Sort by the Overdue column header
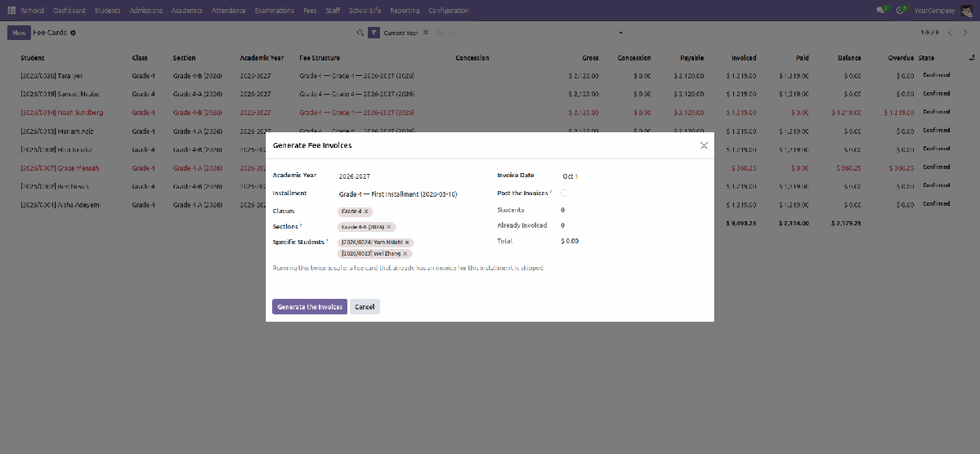The width and height of the screenshot is (980, 454). (x=900, y=58)
